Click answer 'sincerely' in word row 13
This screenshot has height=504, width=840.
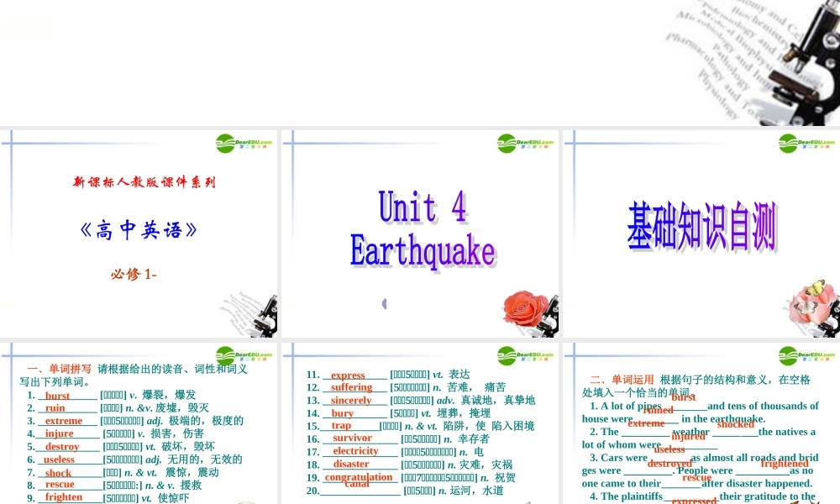click(x=351, y=400)
